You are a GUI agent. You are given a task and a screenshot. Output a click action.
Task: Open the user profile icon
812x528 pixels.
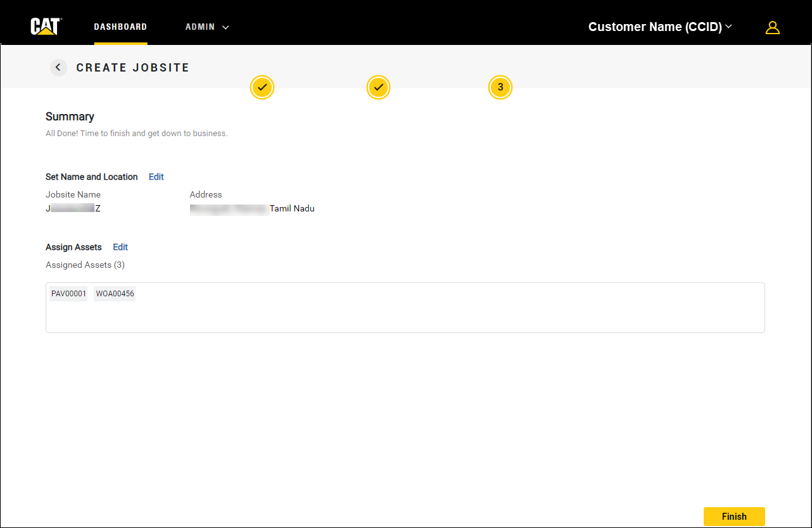[x=772, y=27]
